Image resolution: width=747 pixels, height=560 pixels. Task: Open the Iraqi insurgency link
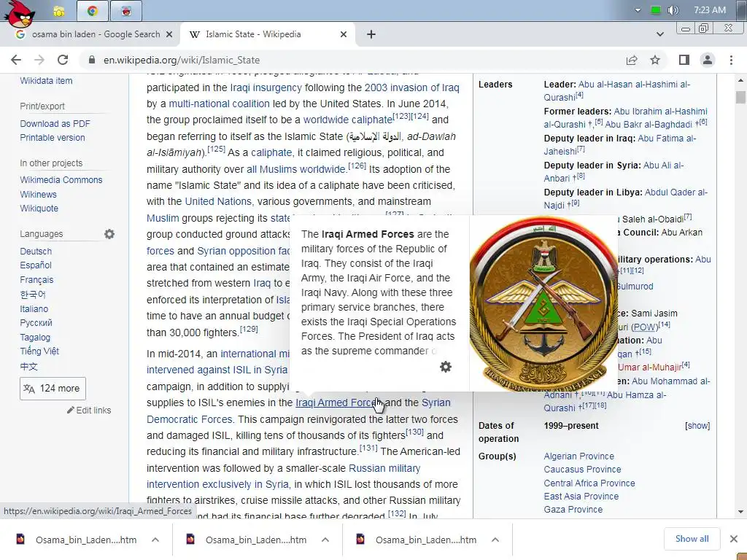click(266, 87)
